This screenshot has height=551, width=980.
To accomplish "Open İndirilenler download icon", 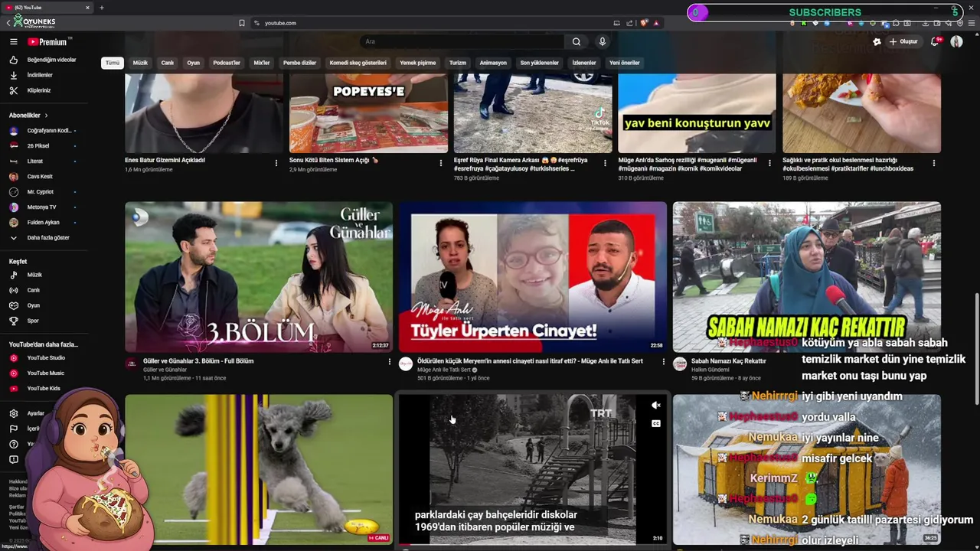I will [x=13, y=75].
